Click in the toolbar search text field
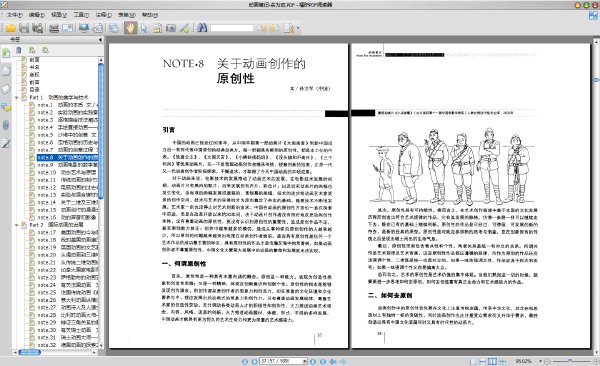Image resolution: width=600 pixels, height=366 pixels. tap(232, 28)
